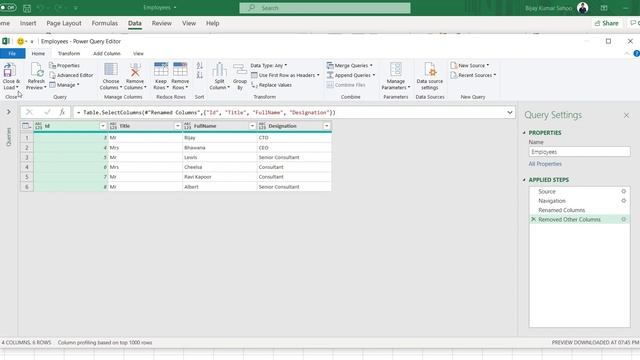Screen dimensions: 640x360
Task: Sort ascending with the A-Z icon
Action: click(200, 65)
